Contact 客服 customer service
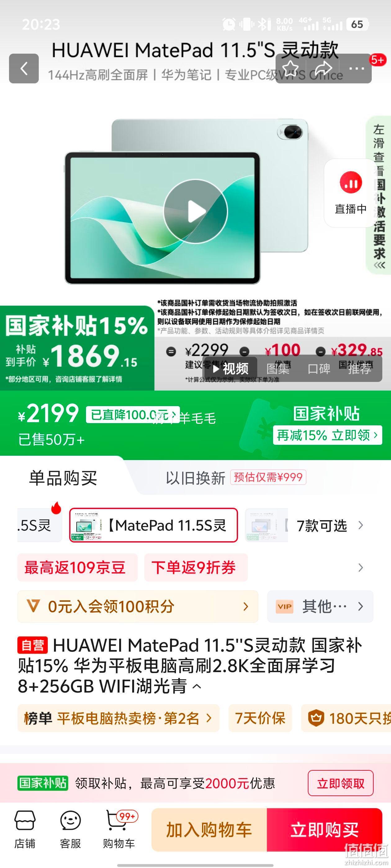This screenshot has height=868, width=391. pyautogui.click(x=70, y=830)
